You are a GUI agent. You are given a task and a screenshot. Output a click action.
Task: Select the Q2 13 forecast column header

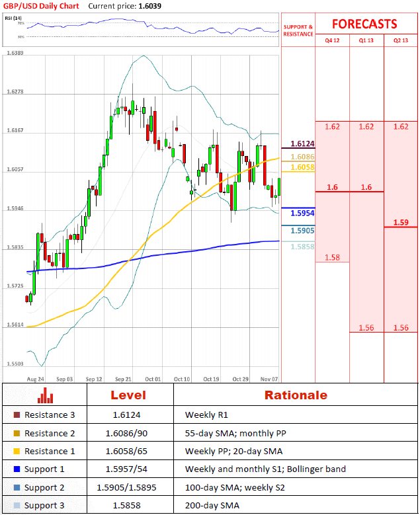[401, 40]
